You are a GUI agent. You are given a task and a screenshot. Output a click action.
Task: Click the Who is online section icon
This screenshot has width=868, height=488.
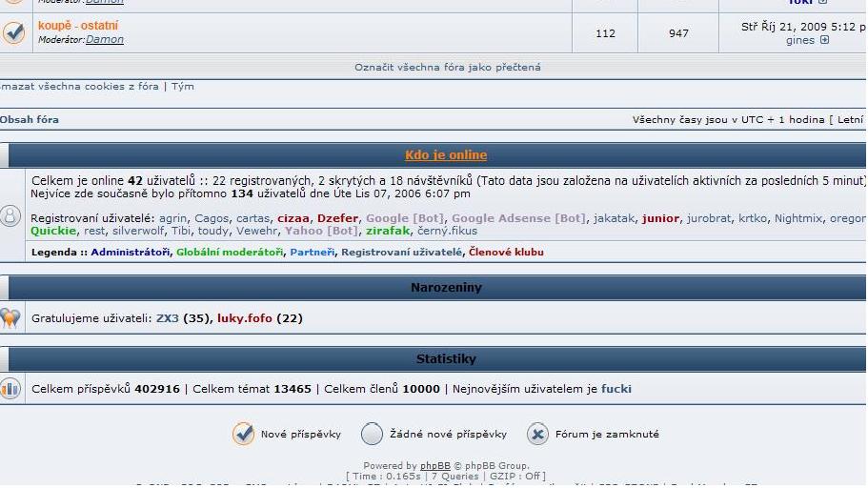[10, 215]
